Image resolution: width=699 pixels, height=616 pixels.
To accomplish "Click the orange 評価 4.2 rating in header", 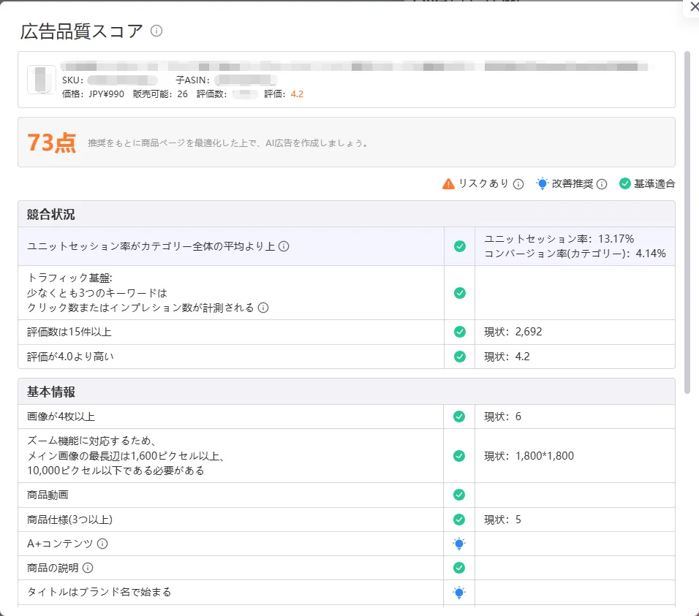I will coord(297,94).
